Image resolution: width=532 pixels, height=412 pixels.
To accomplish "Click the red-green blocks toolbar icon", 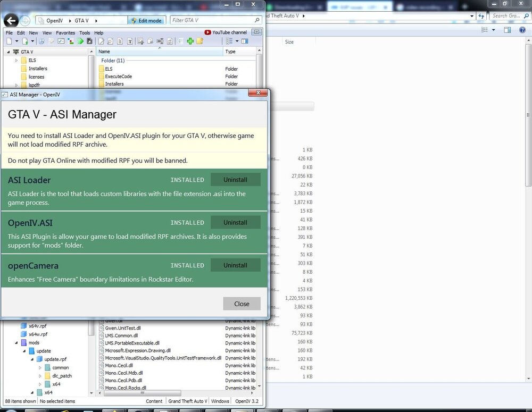I will 71,41.
